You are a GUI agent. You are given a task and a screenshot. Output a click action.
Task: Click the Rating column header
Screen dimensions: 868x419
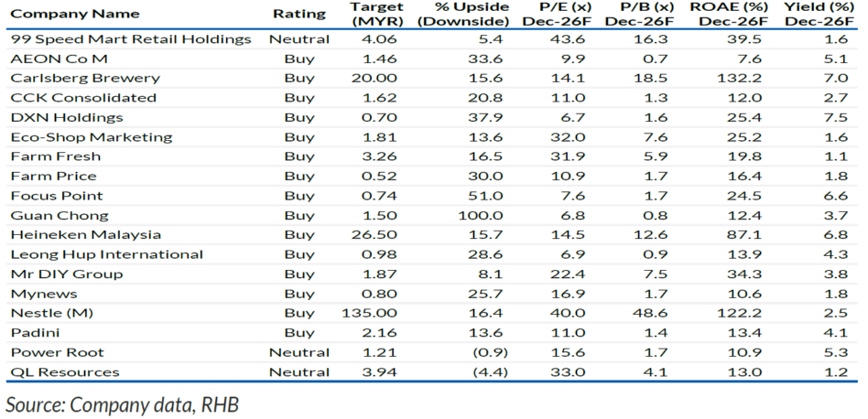click(298, 14)
